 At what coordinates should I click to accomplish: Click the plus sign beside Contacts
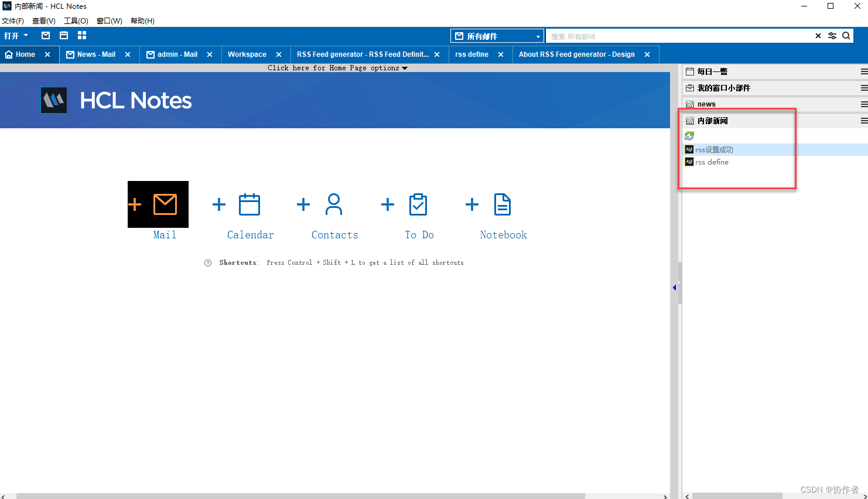click(303, 204)
